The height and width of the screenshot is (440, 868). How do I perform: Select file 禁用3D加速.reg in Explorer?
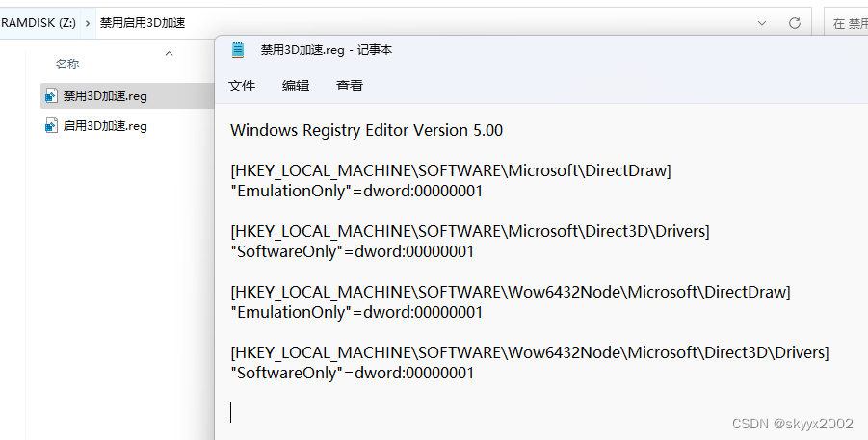coord(127,95)
